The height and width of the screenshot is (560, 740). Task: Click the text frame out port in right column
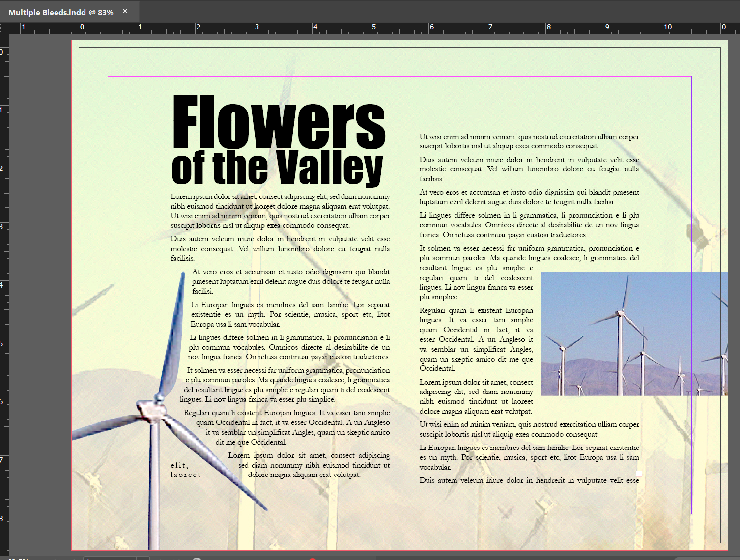[639, 474]
